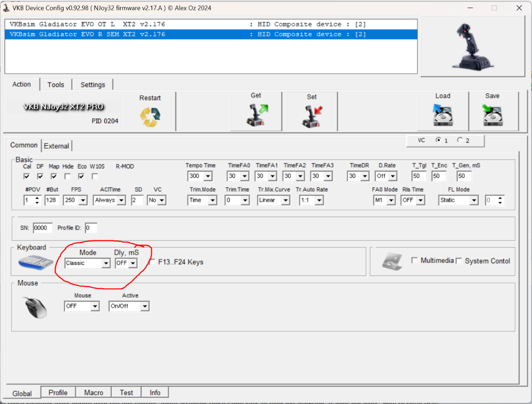Click the joystick picture in top right
Viewport: 532px width, 404px height.
(472, 46)
